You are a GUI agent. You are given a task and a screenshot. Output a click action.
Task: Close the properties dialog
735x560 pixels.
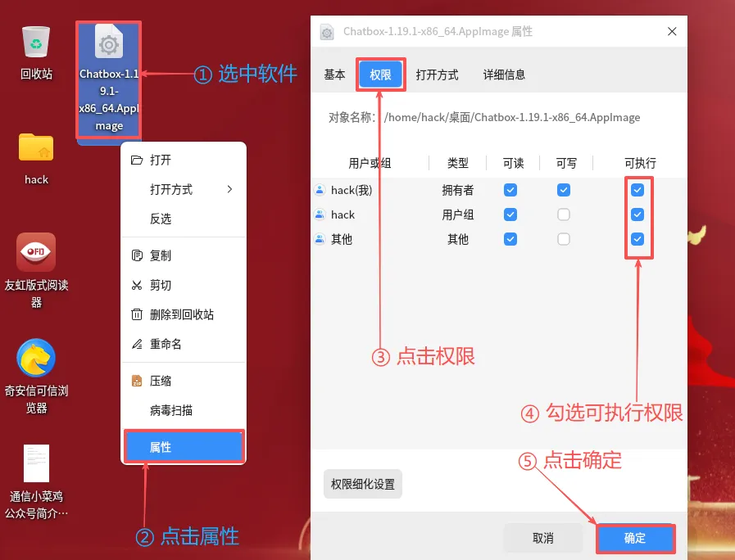tap(672, 31)
